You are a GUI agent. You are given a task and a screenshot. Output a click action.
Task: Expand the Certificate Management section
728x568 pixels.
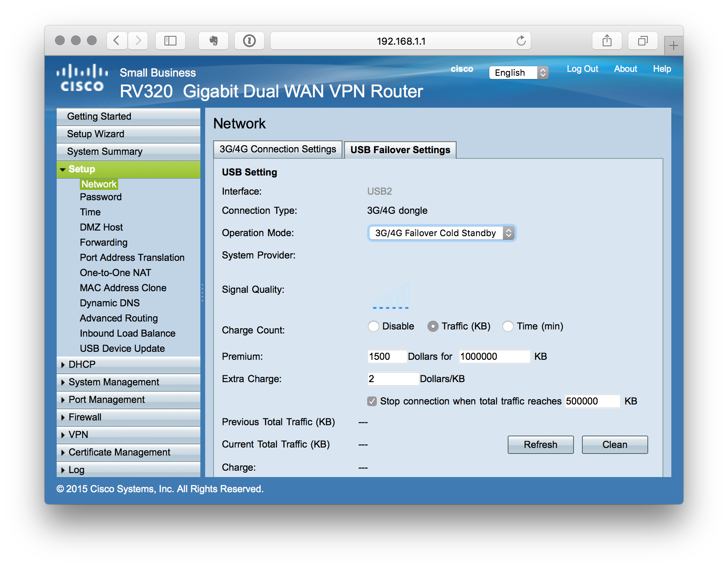coord(129,452)
